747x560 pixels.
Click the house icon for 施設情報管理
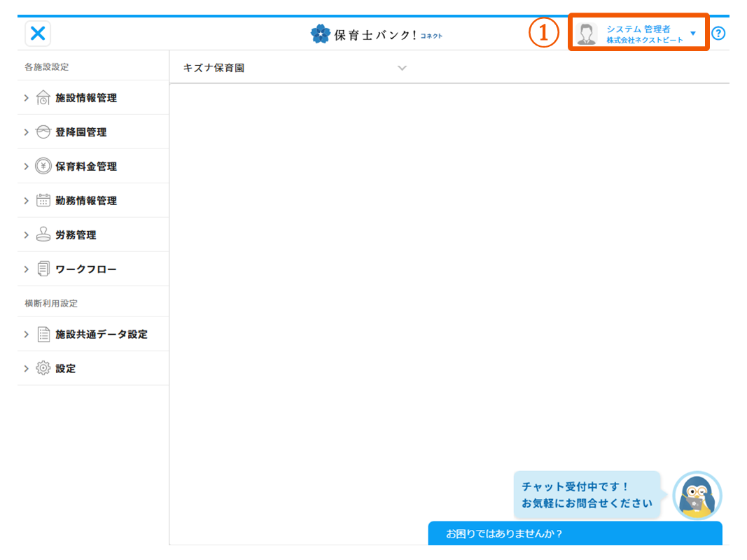[43, 98]
